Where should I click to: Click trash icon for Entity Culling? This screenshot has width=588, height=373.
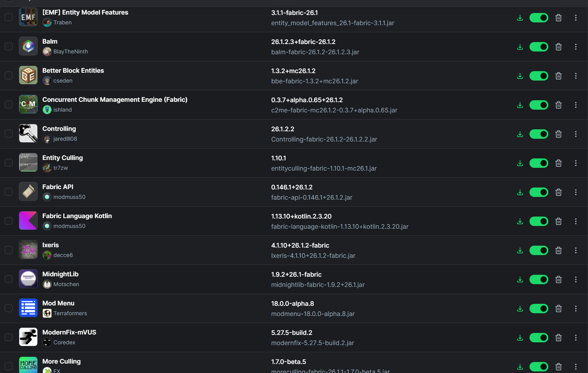pos(558,163)
